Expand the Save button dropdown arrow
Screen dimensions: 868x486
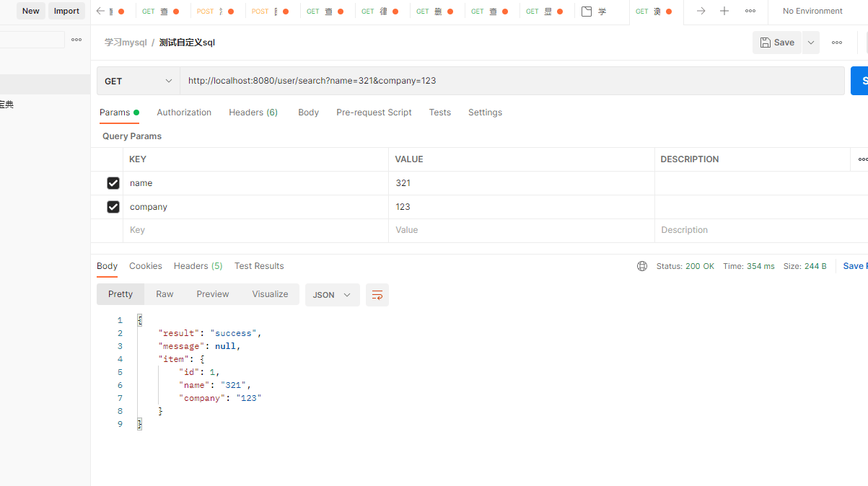pos(811,43)
